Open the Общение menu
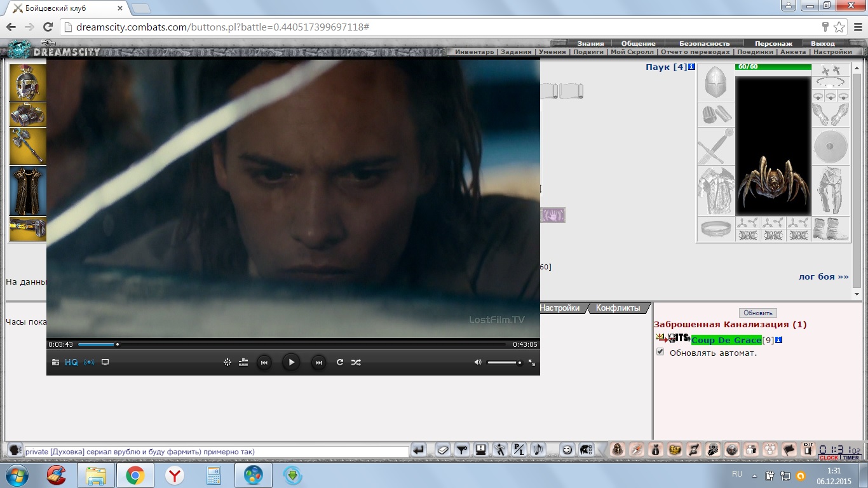 point(638,43)
